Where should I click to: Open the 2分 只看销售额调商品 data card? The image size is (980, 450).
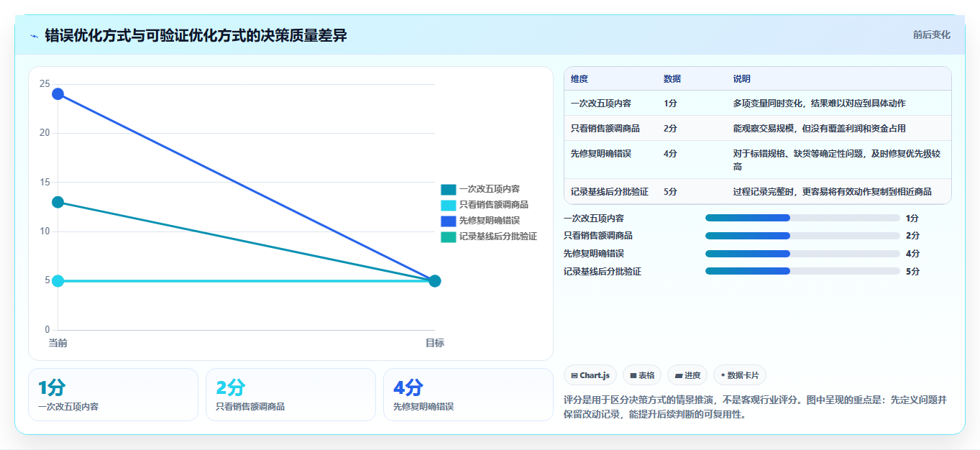[290, 395]
